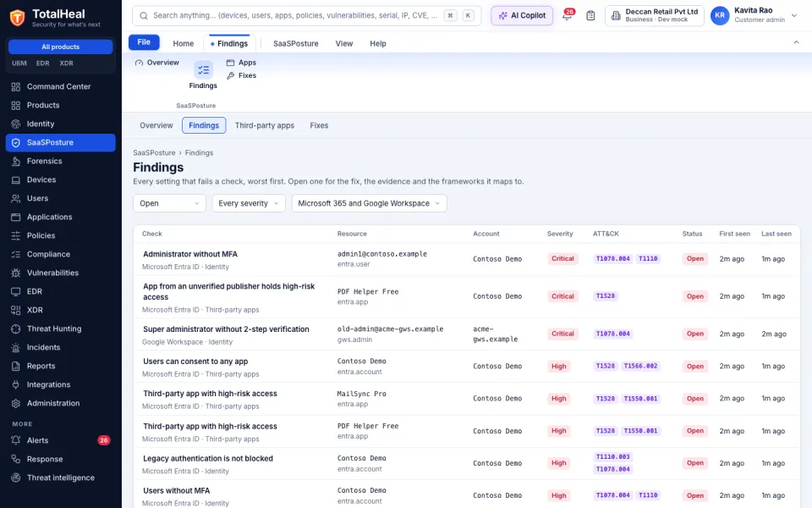The height and width of the screenshot is (508, 812).
Task: Expand the Every severity filter dropdown
Action: pyautogui.click(x=249, y=203)
